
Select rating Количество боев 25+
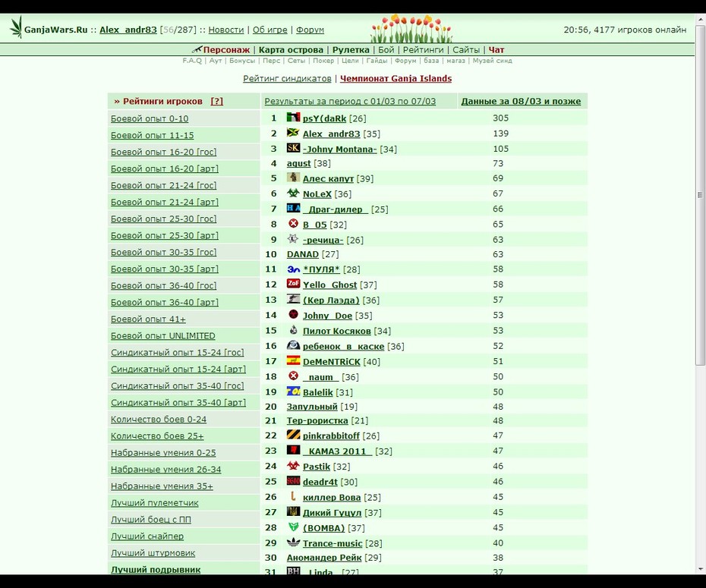point(157,436)
